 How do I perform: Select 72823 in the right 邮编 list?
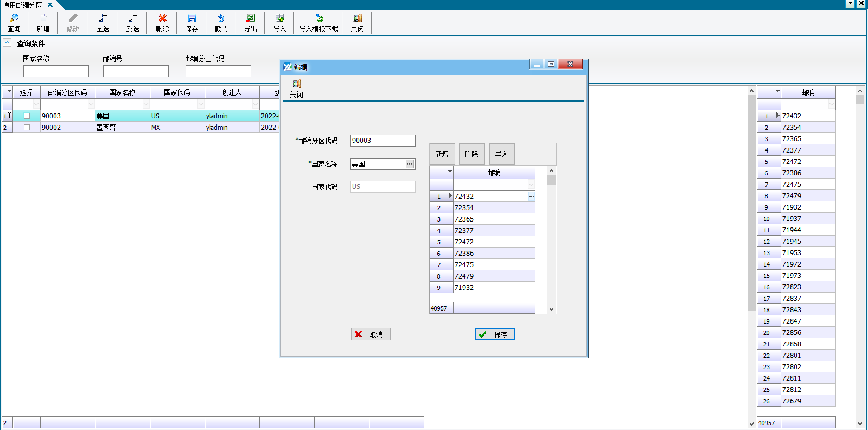tap(808, 287)
